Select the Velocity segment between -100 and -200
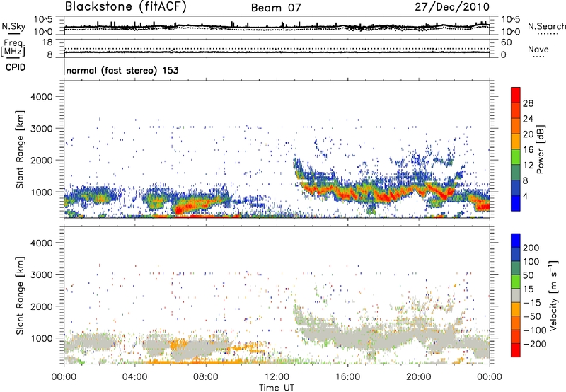Viewport: 566px width, 392px height. (x=516, y=337)
